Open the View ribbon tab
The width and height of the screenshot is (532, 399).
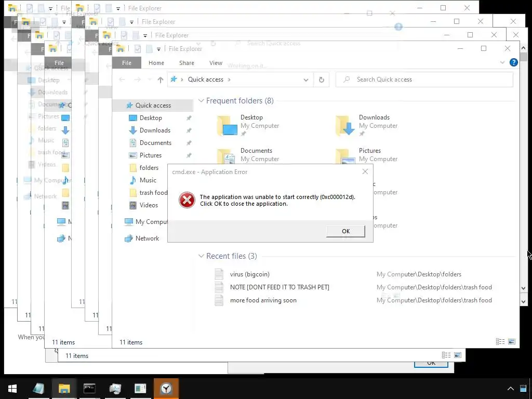216,63
